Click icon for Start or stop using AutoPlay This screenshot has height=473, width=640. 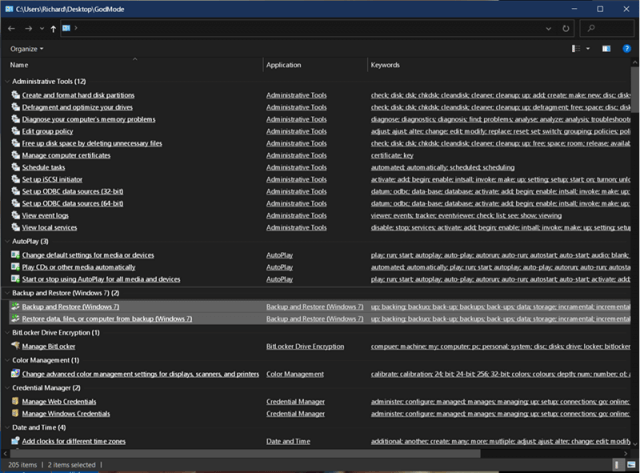coord(16,279)
